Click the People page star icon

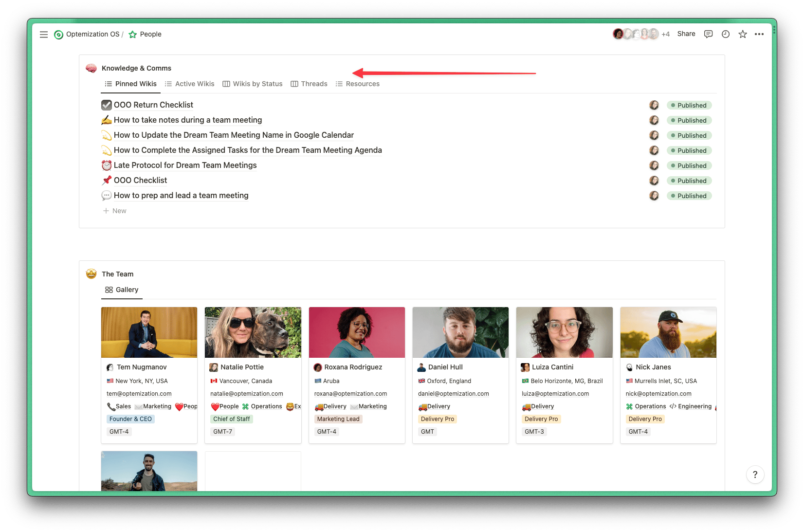point(132,35)
